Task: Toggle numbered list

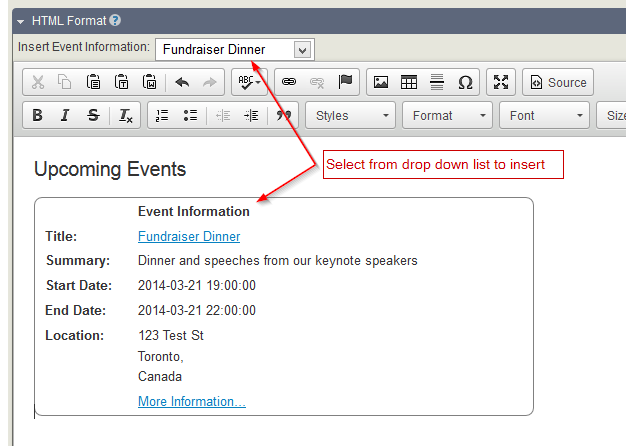Action: (162, 115)
